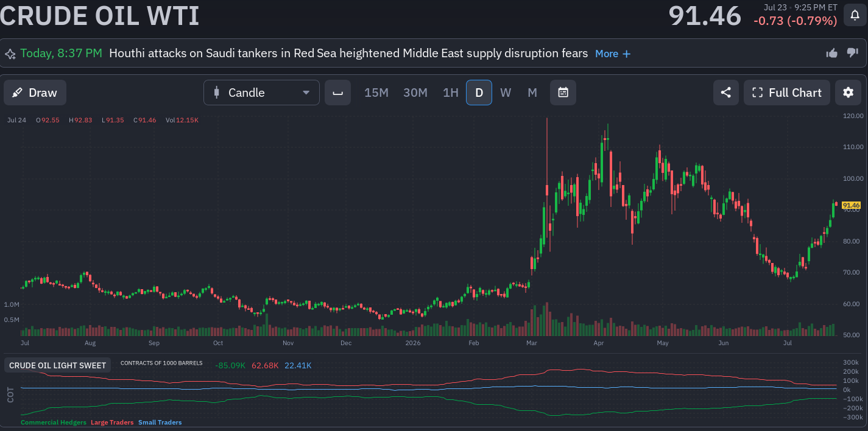This screenshot has height=431, width=868.
Task: Select the 1H interval
Action: click(451, 93)
